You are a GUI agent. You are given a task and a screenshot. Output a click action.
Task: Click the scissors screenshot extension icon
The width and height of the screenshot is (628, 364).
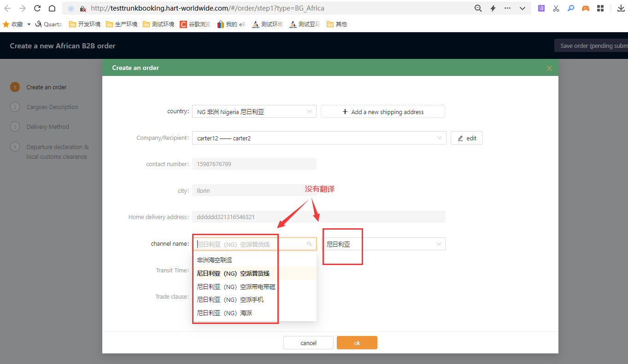coord(556,8)
